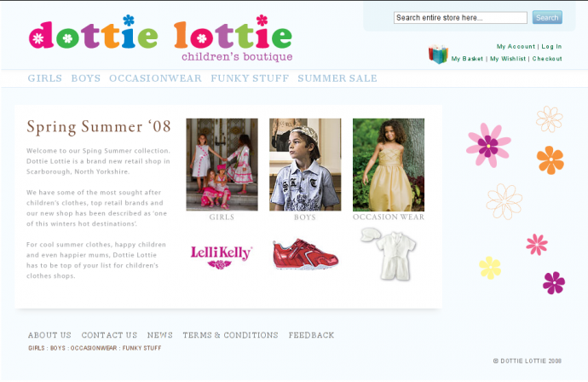Screen dimensions: 588x382
Task: Go to Checkout
Action: pyautogui.click(x=547, y=59)
